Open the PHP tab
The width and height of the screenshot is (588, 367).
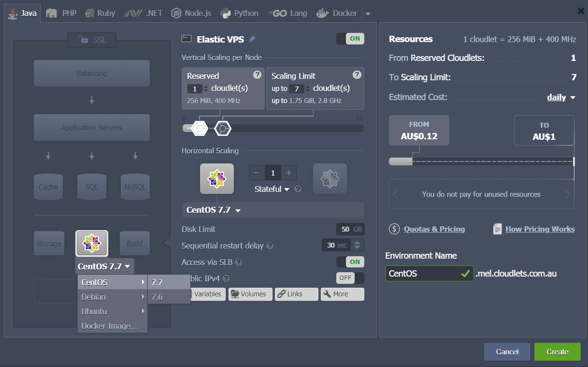point(61,13)
